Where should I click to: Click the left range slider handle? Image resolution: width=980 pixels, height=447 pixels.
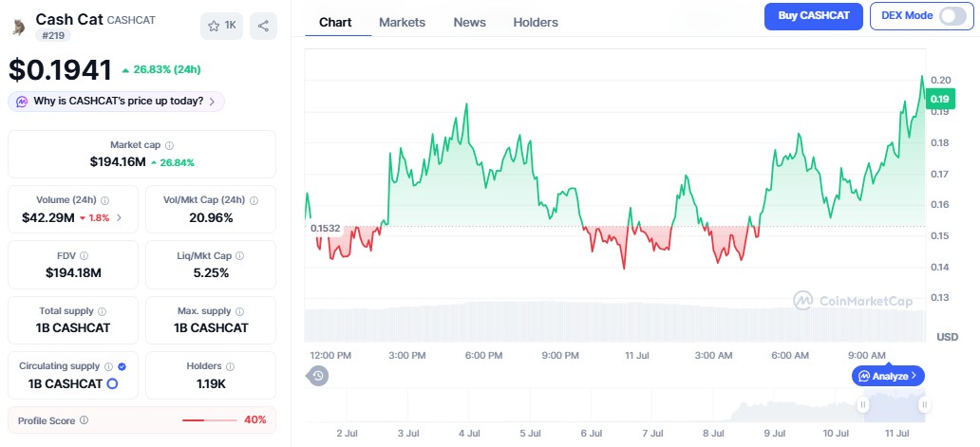pyautogui.click(x=863, y=404)
